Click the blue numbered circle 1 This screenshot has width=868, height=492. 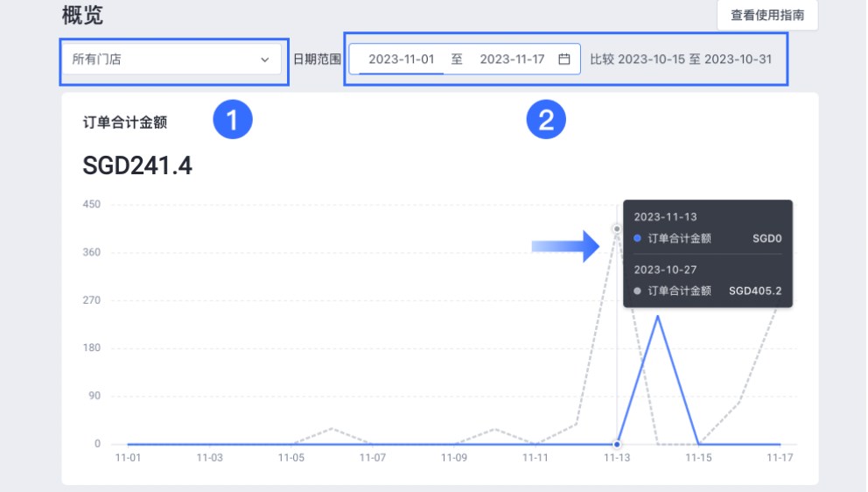pos(233,120)
